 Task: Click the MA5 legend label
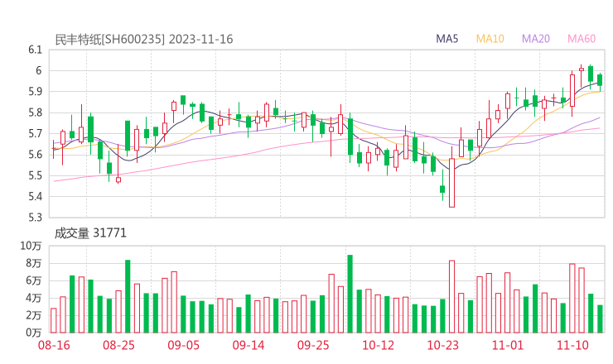click(446, 39)
